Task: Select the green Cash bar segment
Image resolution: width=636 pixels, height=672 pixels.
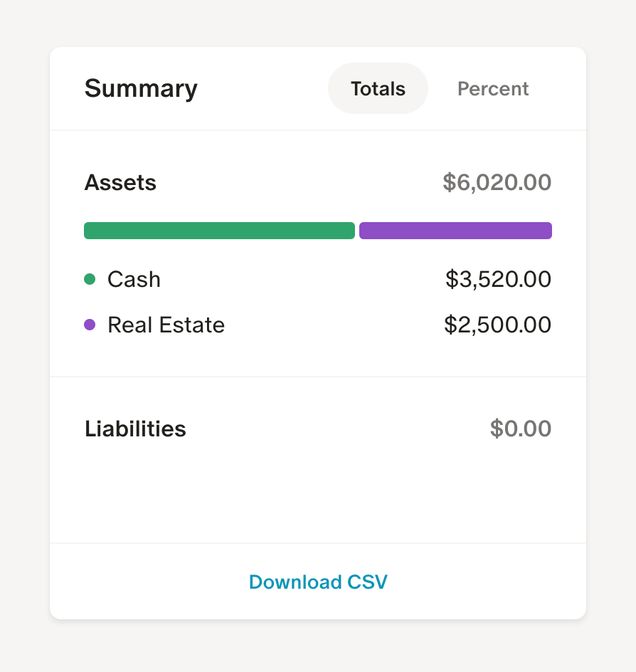Action: [219, 230]
